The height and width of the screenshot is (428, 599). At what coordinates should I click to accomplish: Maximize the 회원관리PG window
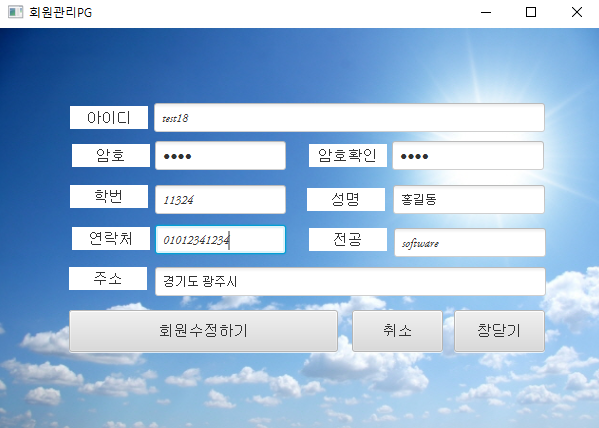coord(531,13)
